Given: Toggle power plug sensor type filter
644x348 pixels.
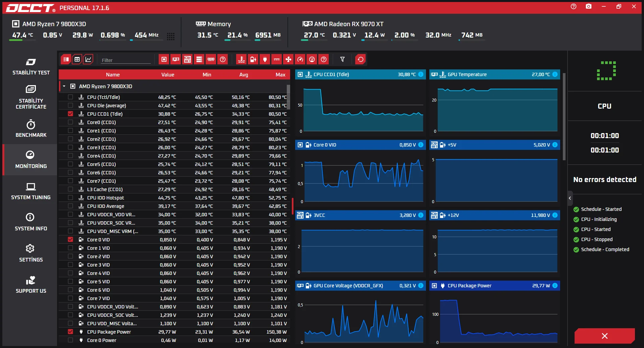Looking at the screenshot, I should click(x=265, y=59).
